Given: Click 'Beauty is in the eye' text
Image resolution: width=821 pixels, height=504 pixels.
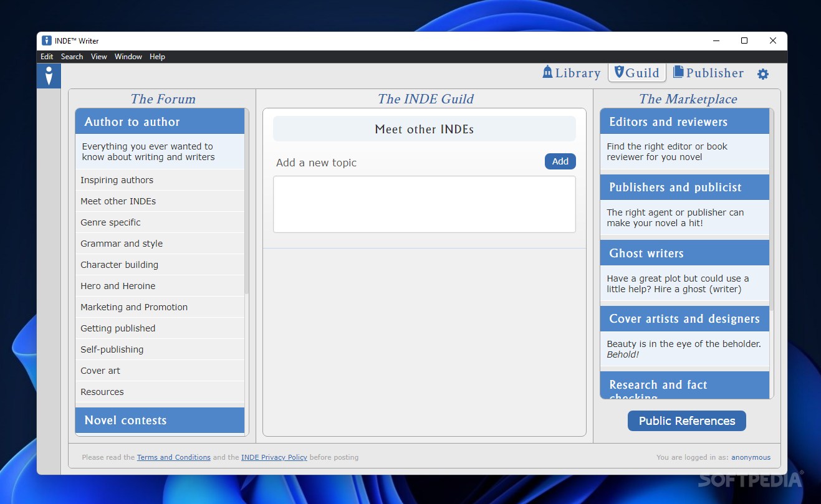Looking at the screenshot, I should [684, 349].
